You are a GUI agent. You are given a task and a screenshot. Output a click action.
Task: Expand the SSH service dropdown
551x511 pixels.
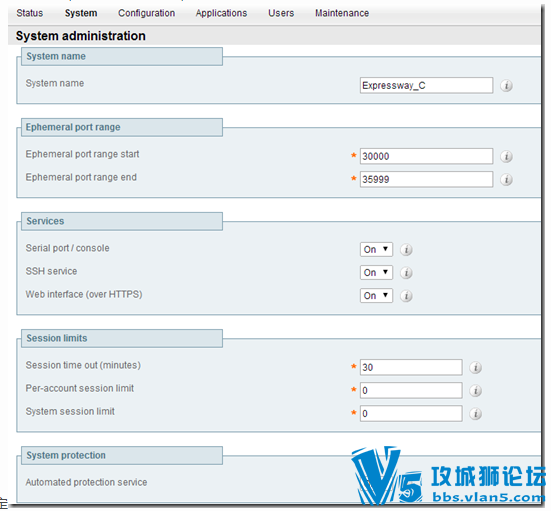point(376,273)
